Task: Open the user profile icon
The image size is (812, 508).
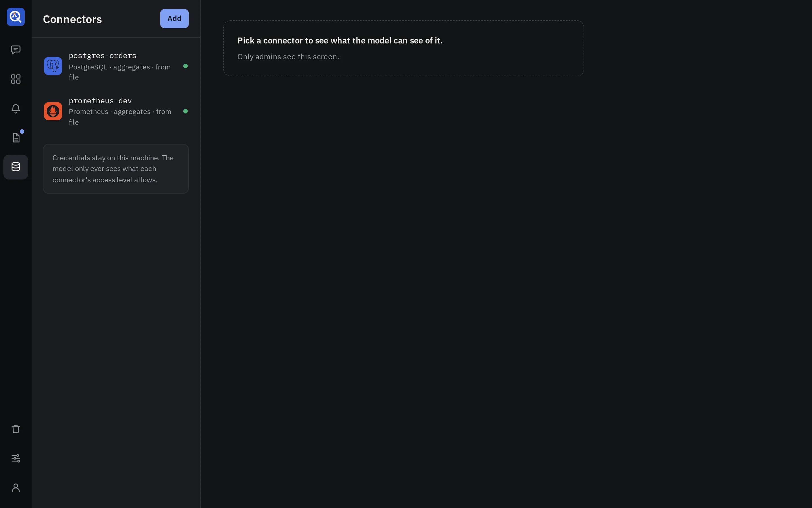Action: 16,487
